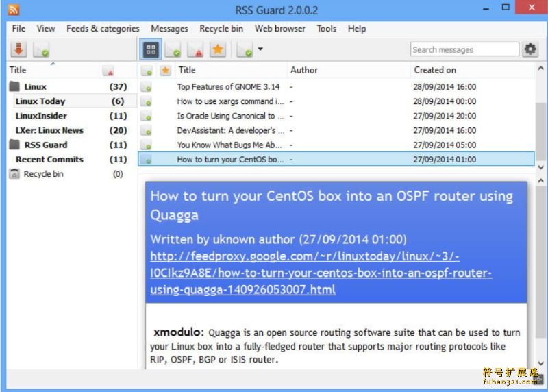Toggle importance star toolbar icon
Screen dimensions: 548x392
coord(217,49)
